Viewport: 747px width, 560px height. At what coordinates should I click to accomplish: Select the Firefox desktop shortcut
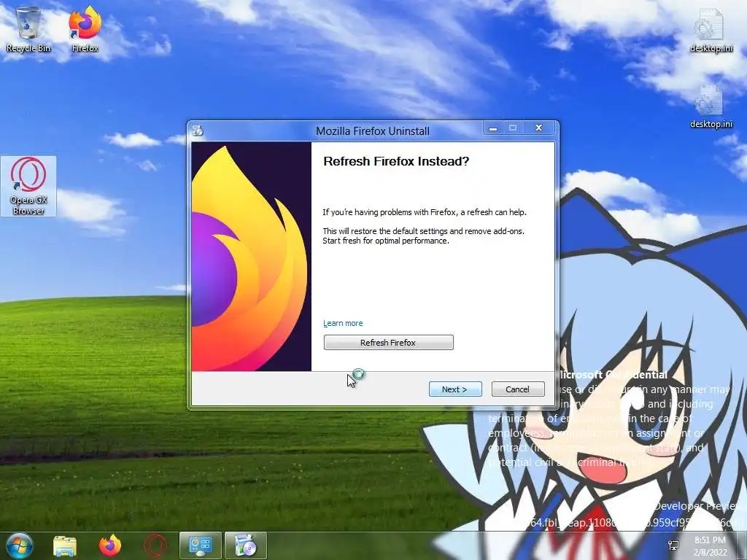(x=85, y=29)
